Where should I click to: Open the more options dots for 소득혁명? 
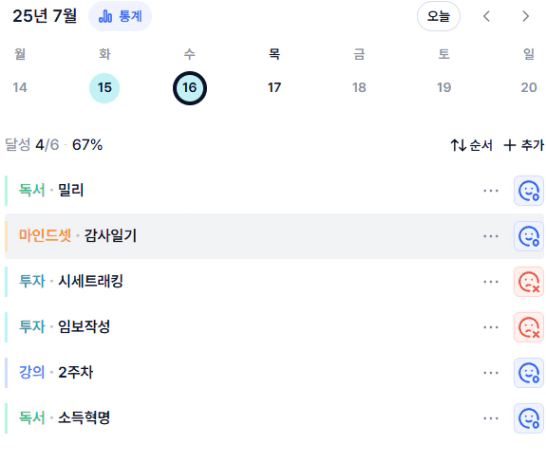click(x=491, y=418)
